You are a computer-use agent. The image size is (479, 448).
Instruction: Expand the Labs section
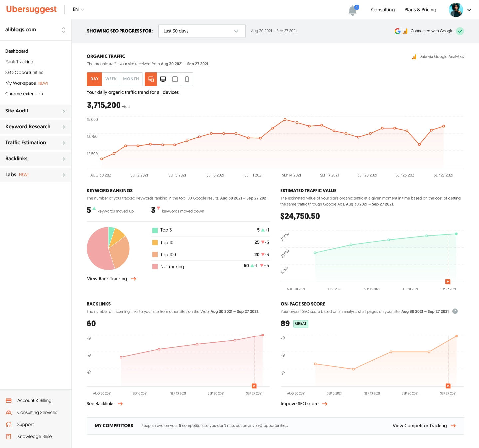click(36, 175)
